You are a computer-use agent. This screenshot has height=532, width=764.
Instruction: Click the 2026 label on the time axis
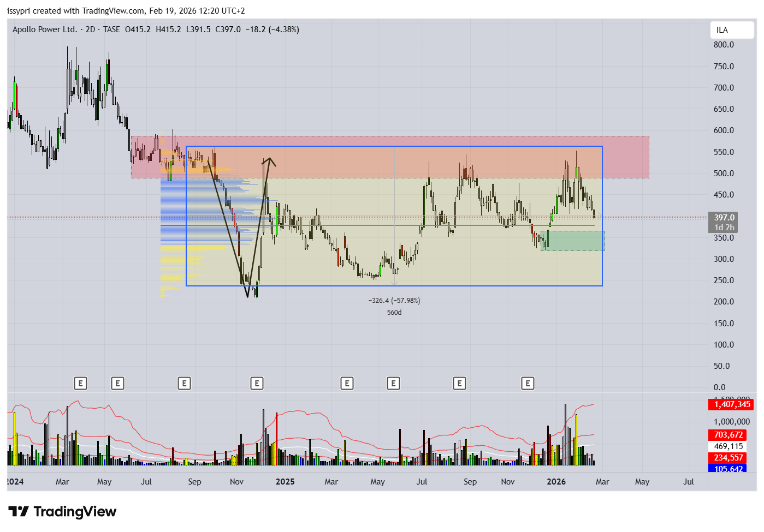[x=556, y=482]
